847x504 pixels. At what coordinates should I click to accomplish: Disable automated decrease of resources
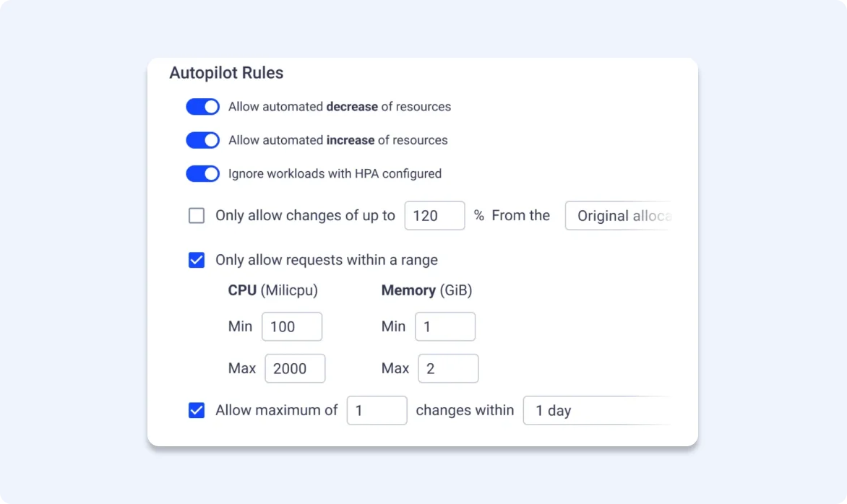click(x=202, y=106)
